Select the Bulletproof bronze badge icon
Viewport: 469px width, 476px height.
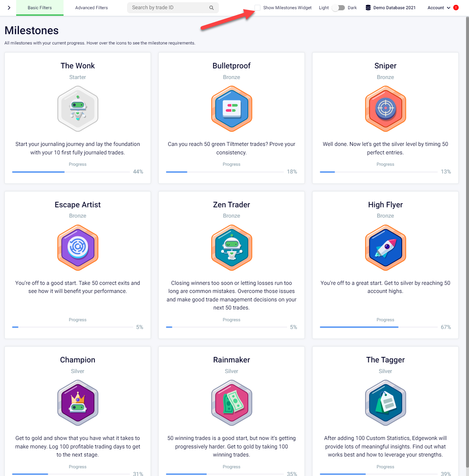[231, 109]
